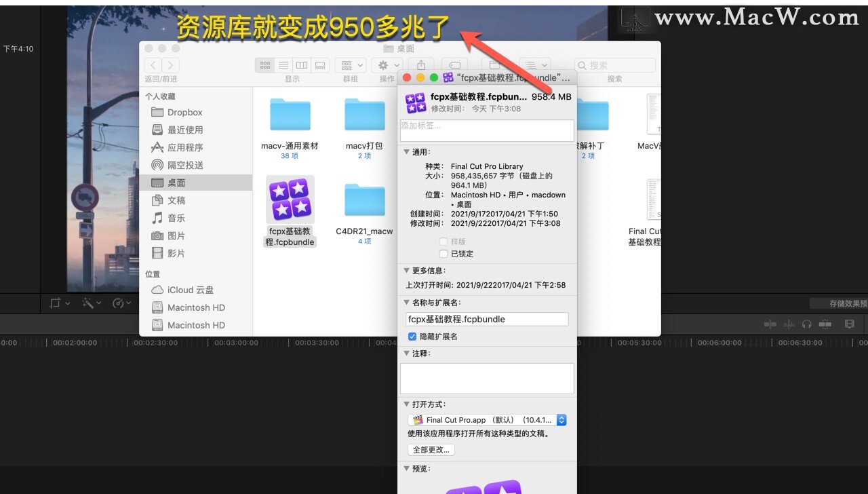868x494 pixels.
Task: Click the 个人收藏 sidebar heading
Action: (160, 97)
